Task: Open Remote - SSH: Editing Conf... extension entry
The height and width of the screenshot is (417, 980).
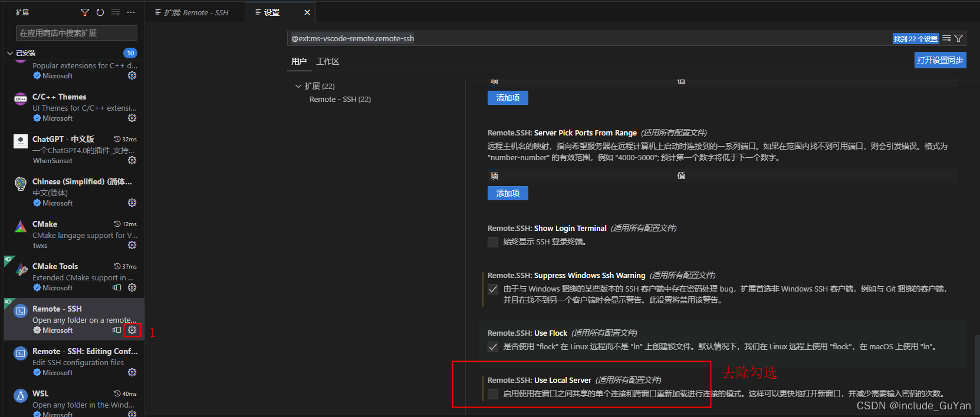Action: [74, 362]
